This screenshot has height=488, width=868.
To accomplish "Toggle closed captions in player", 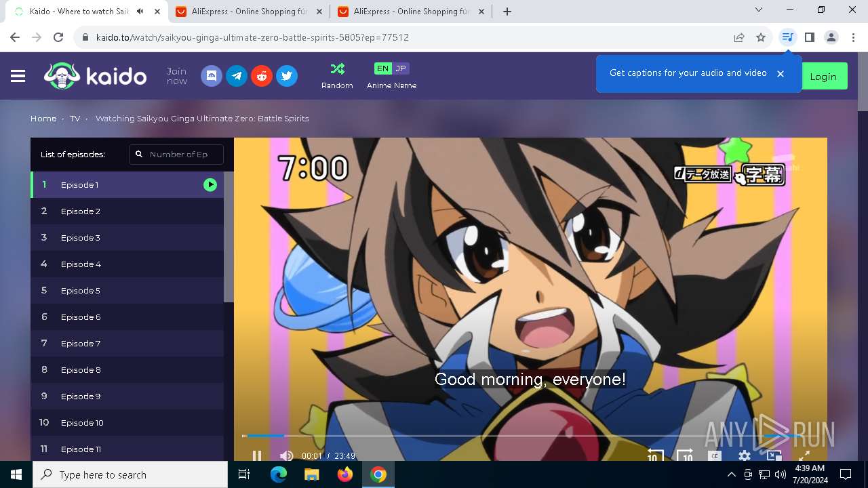I will [x=714, y=456].
